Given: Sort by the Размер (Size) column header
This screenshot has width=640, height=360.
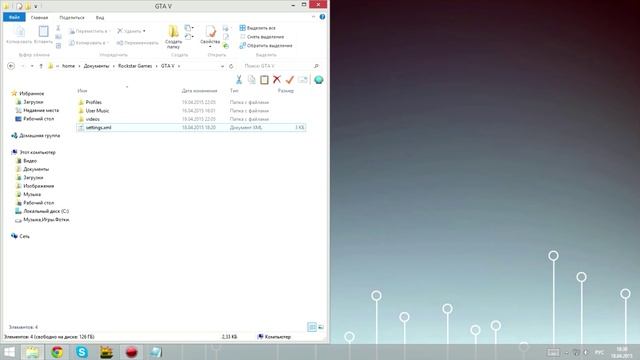Looking at the screenshot, I should (x=285, y=91).
